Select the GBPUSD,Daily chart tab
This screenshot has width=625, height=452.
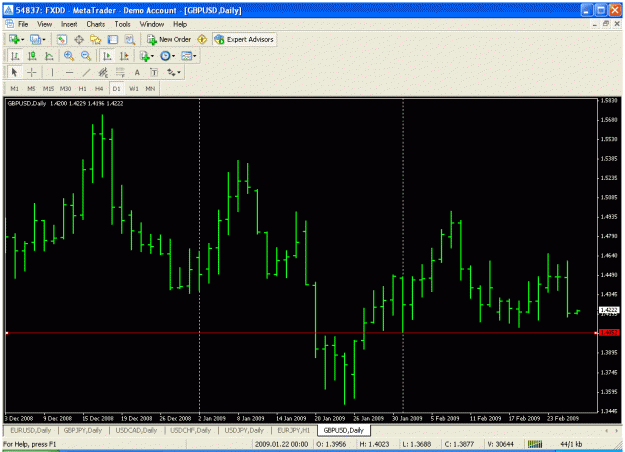344,430
